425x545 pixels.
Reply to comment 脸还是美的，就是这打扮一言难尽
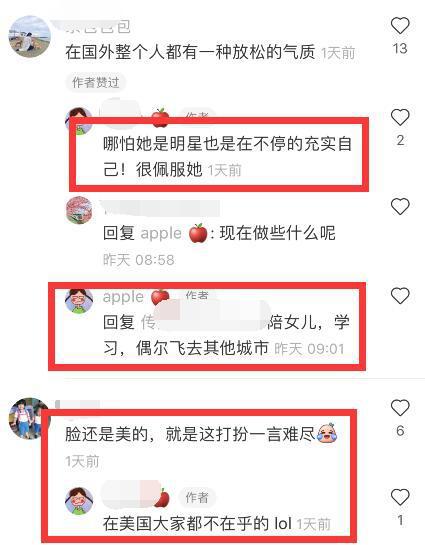point(190,434)
